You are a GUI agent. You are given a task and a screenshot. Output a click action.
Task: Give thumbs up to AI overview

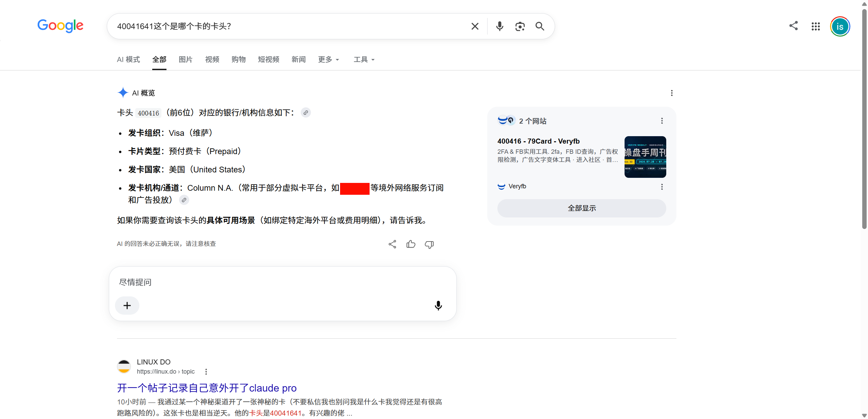pyautogui.click(x=411, y=244)
